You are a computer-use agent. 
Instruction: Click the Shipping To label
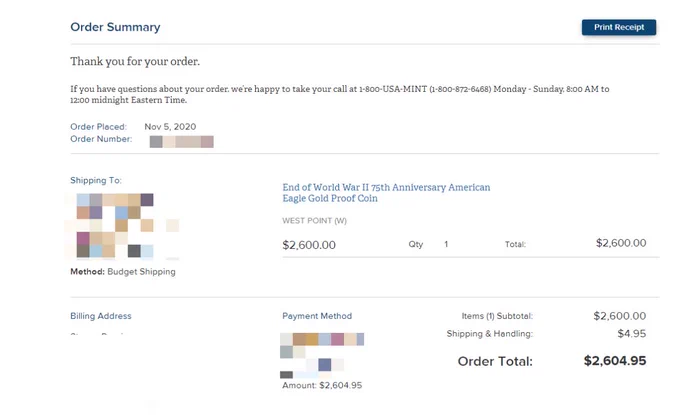pos(96,180)
